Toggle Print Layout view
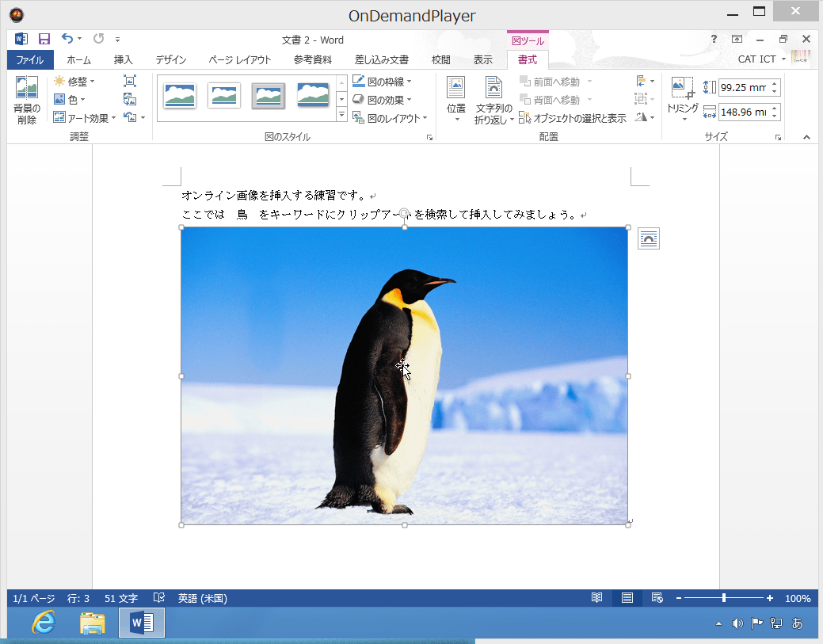Viewport: 823px width, 644px height. pyautogui.click(x=626, y=598)
